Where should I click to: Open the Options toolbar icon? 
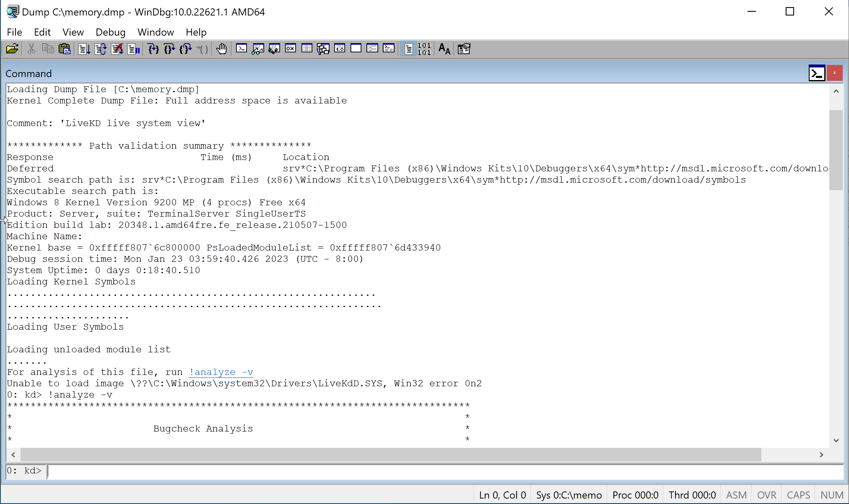pyautogui.click(x=464, y=49)
